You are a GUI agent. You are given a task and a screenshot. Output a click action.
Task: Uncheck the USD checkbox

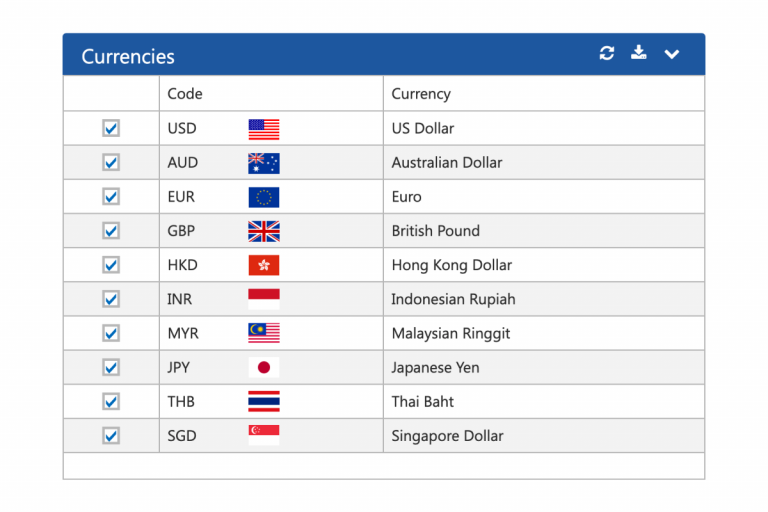[111, 128]
